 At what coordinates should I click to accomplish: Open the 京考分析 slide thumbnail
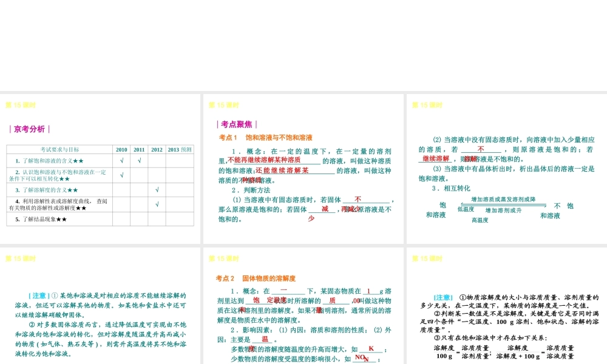[100, 169]
